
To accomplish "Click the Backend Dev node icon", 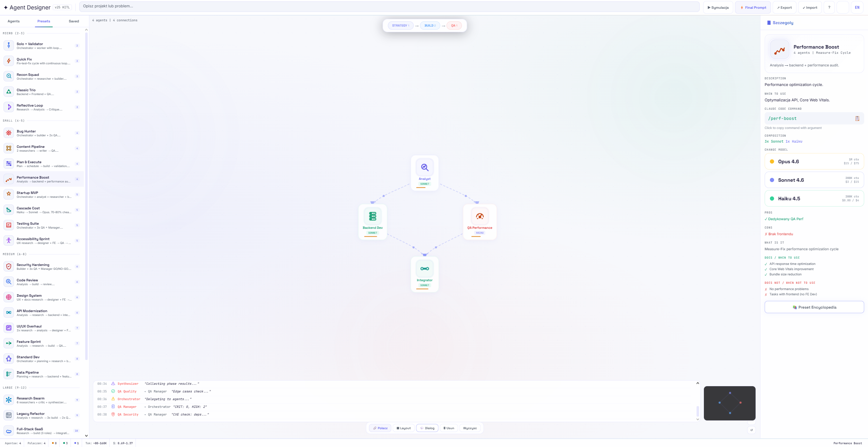I will [x=372, y=217].
